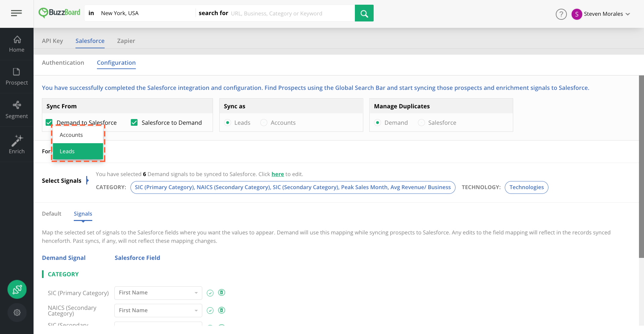The height and width of the screenshot is (334, 644).
Task: Open the Configuration sub-tab
Action: click(116, 63)
